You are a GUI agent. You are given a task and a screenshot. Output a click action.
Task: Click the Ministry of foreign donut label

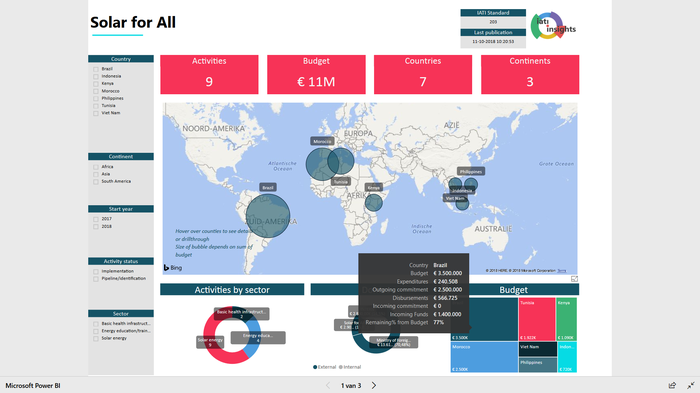(x=394, y=343)
